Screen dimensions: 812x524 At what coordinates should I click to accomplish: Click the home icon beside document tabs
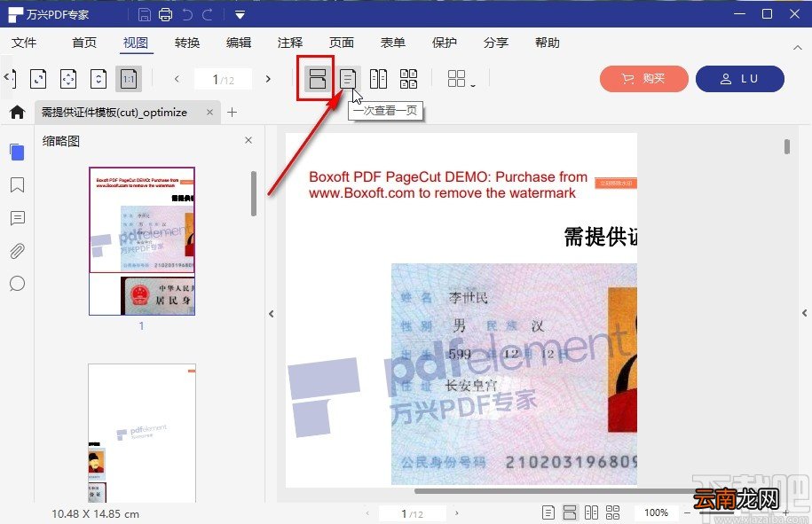pos(17,112)
